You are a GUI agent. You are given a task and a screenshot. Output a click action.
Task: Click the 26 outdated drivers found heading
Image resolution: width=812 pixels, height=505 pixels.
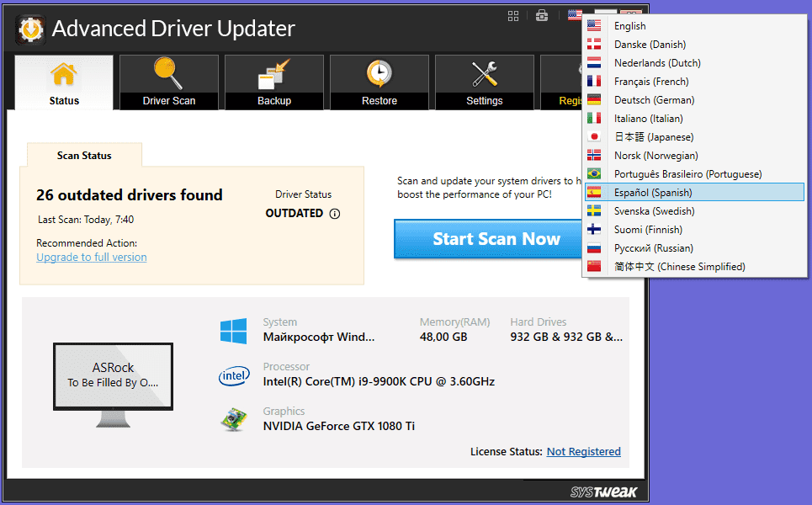[130, 195]
